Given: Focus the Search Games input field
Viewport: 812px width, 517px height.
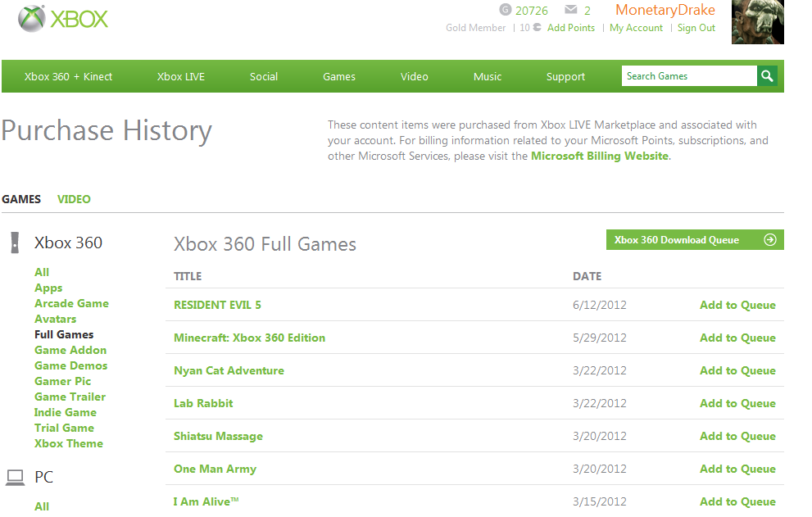Looking at the screenshot, I should [x=688, y=76].
